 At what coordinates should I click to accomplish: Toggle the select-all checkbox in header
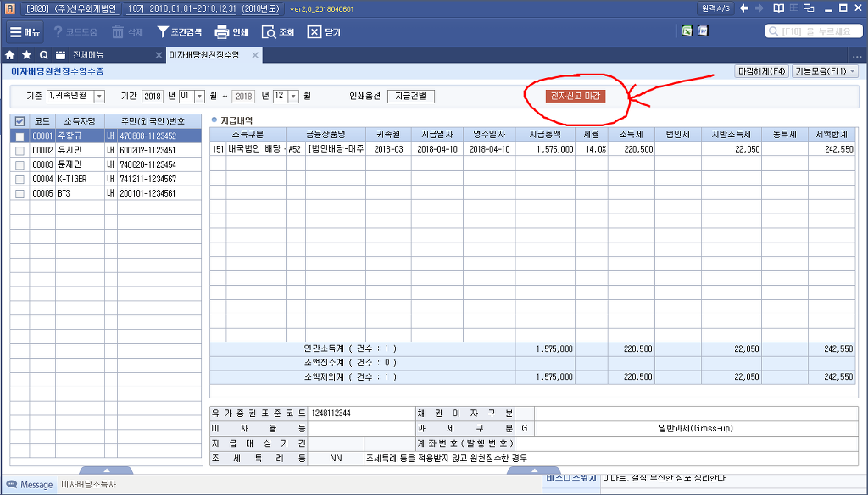pyautogui.click(x=20, y=121)
